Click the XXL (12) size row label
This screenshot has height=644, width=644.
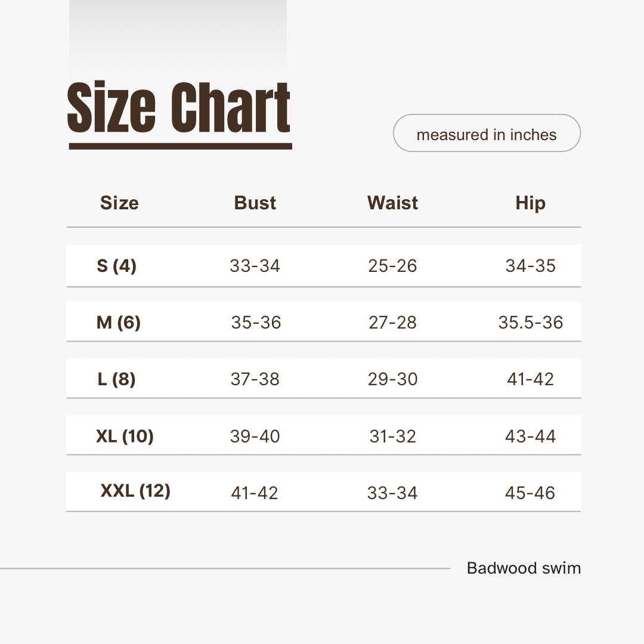tap(135, 491)
